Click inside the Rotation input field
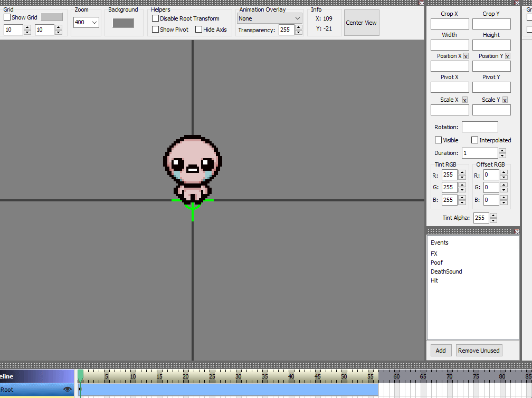 coord(479,127)
